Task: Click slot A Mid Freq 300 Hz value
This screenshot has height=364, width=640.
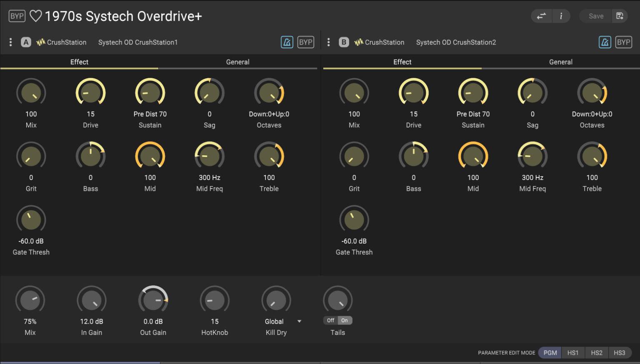Action: [x=210, y=177]
